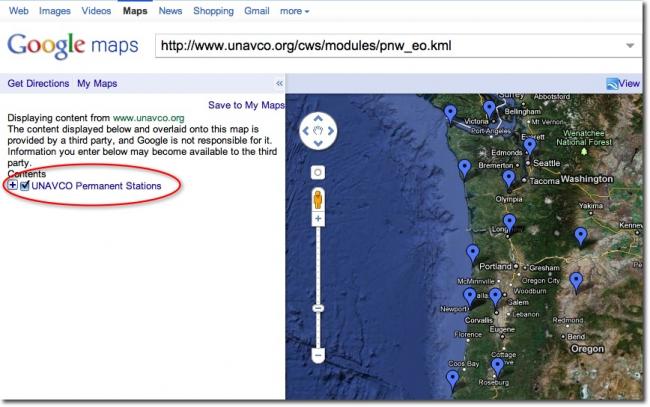
Task: Open the Gmail link in top bar
Action: click(x=257, y=10)
